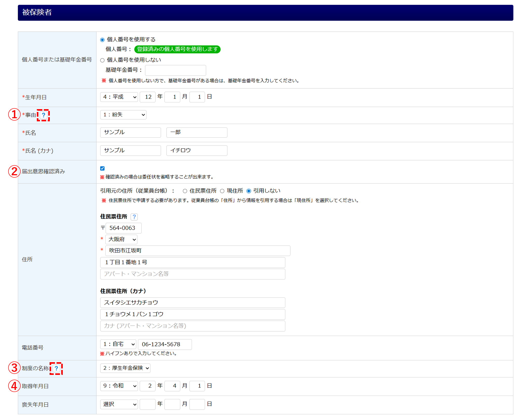Click 取得年月日 year field showing 2

[x=148, y=386]
